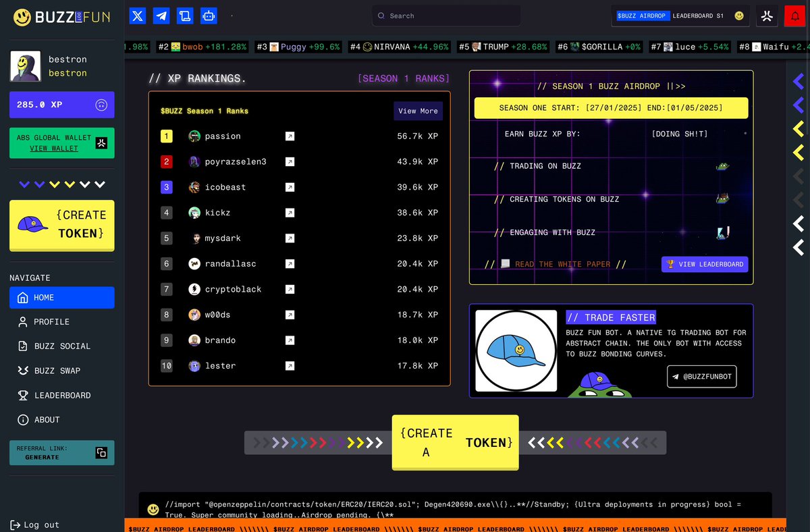Click the robot bot icon in top bar
This screenshot has width=810, height=532.
[209, 16]
